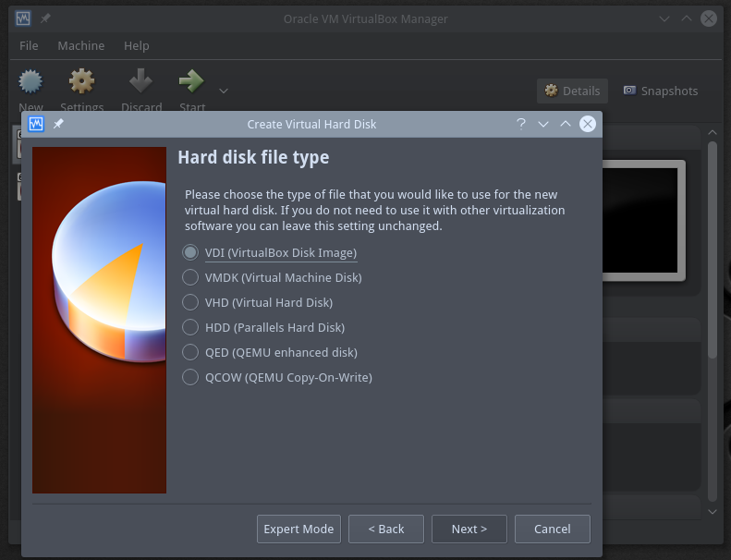Click pin icon in VirtualBox Manager title bar
The image size is (731, 560).
[x=45, y=18]
